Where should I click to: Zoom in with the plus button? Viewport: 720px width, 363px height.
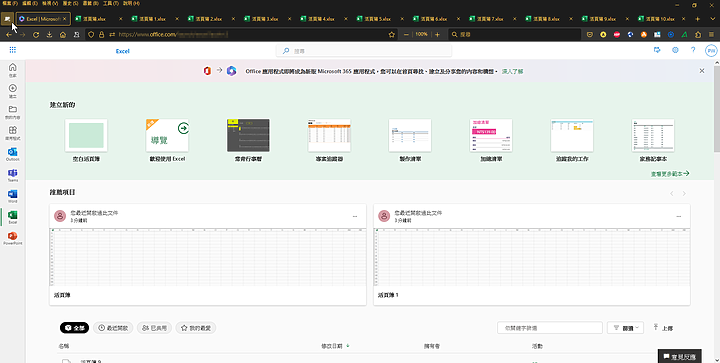437,34
